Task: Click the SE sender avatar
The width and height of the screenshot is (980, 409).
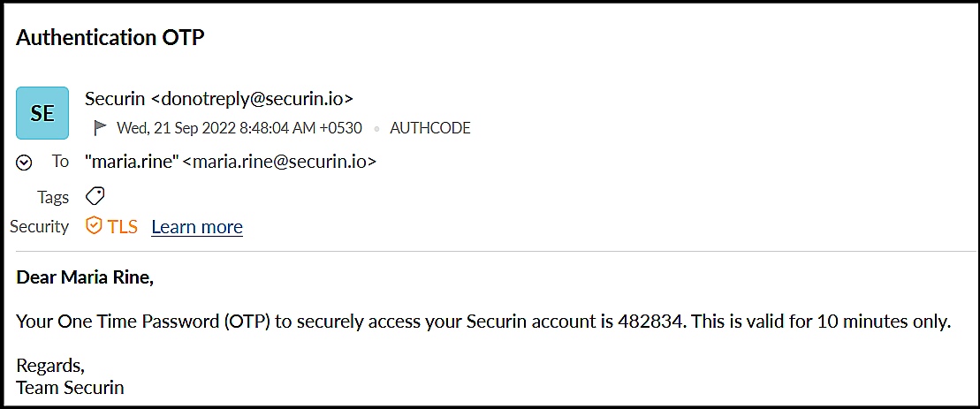Action: tap(42, 113)
